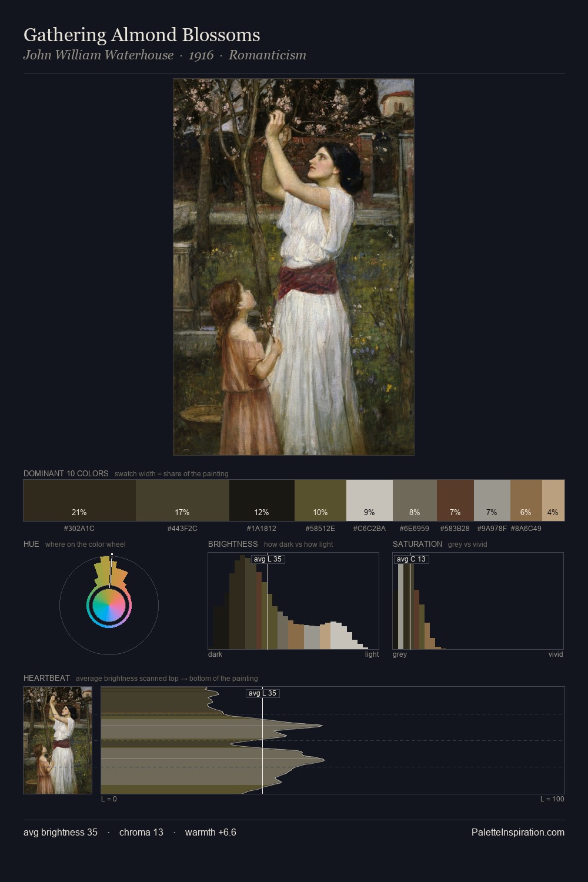Click the 'dark' axis label under Brightness
This screenshot has width=588, height=882.
(x=215, y=654)
